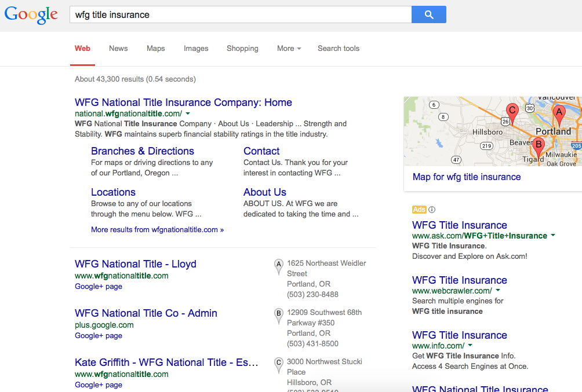
Task: Click marker B beside Southwest 68th address
Action: [x=279, y=314]
